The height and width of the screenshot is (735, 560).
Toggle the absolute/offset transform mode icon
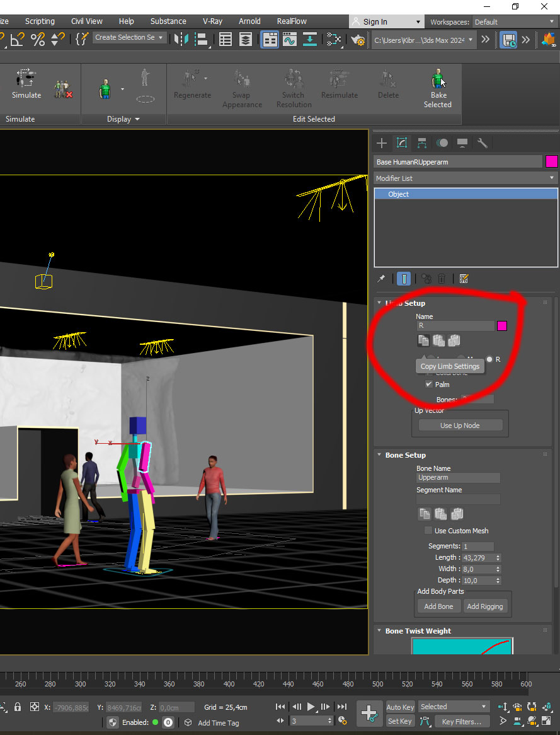click(x=34, y=707)
